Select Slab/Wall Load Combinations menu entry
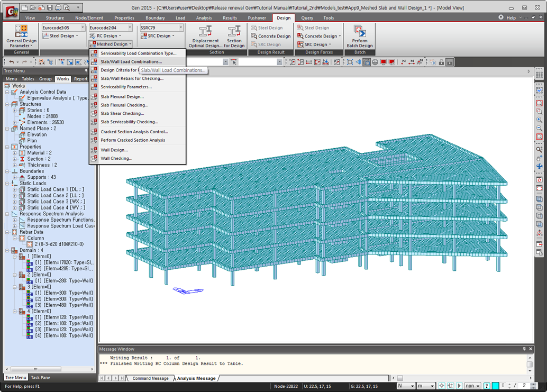This screenshot has height=392, width=547. 138,62
